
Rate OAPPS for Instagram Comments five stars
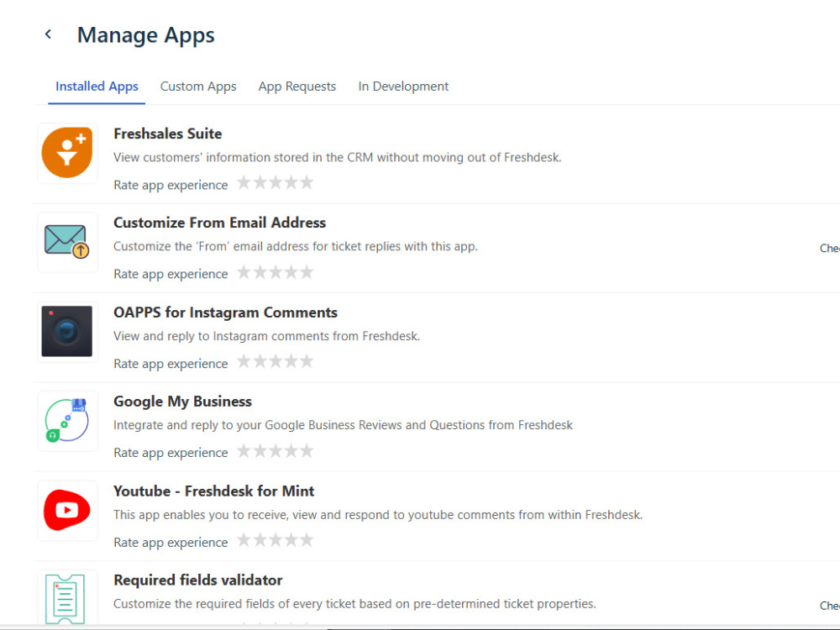(x=307, y=361)
